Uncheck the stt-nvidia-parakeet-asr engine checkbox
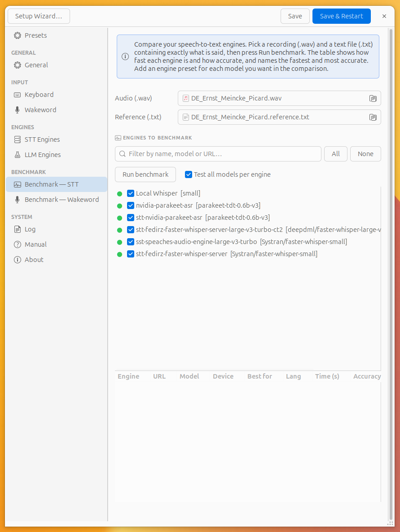400x532 pixels. click(130, 218)
